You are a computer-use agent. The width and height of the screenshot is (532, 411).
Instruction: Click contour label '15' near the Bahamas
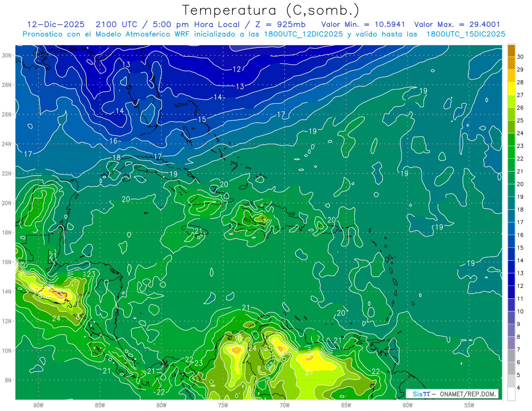point(202,120)
